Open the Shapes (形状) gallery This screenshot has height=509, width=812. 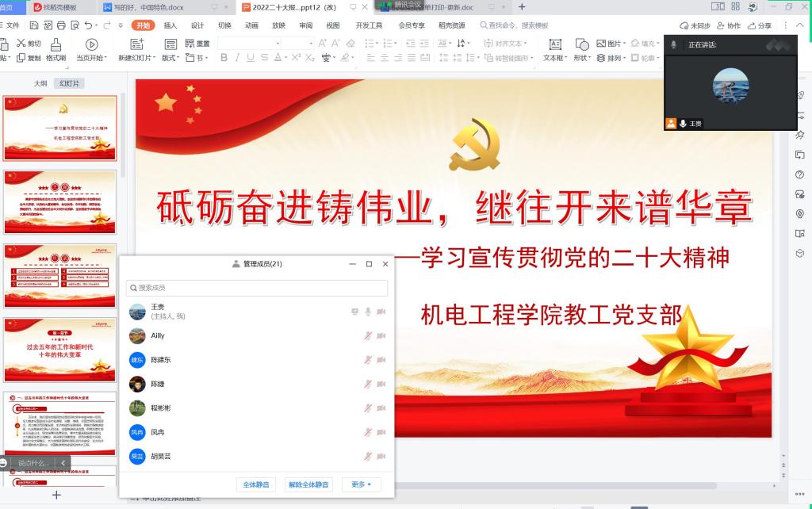click(582, 50)
